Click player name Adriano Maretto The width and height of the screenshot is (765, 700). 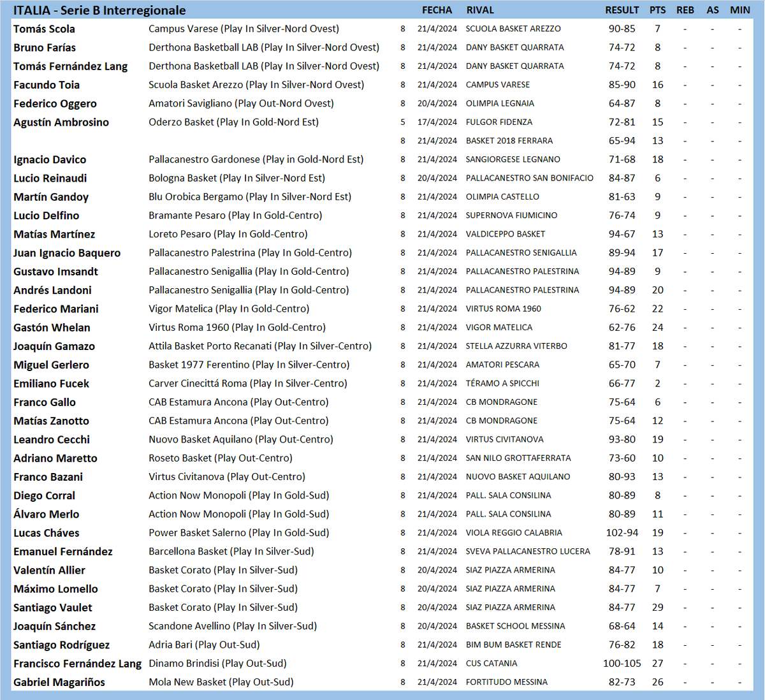tap(55, 458)
